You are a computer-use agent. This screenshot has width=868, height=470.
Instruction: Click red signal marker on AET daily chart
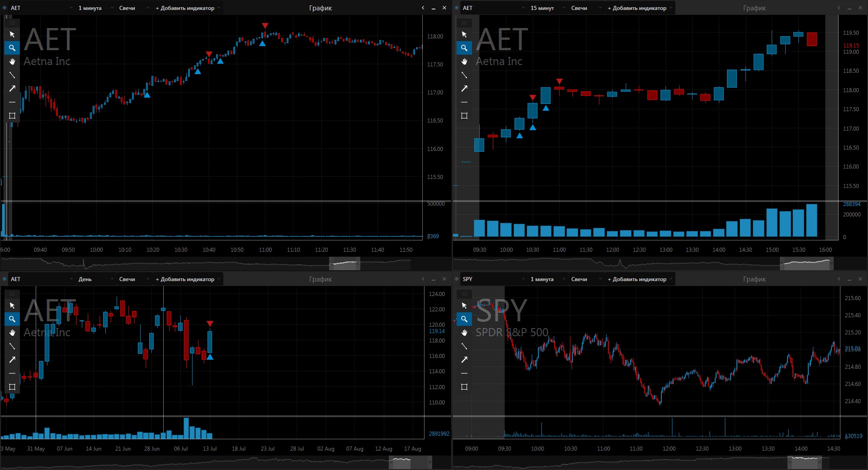210,324
